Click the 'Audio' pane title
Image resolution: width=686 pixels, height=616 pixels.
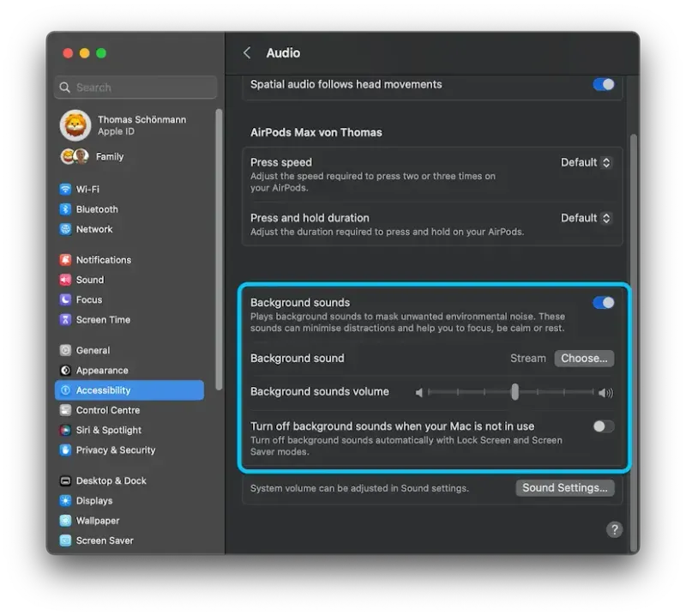point(283,53)
